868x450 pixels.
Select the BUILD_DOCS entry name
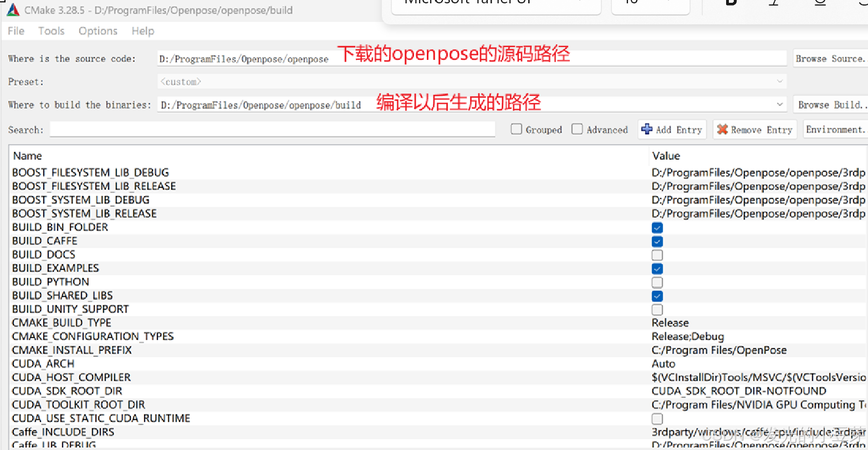pos(44,254)
